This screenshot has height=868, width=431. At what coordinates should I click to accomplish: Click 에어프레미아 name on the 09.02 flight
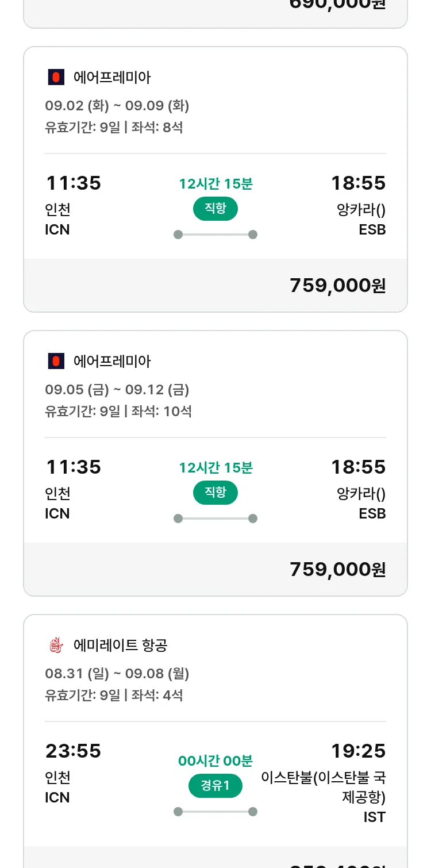pos(112,77)
